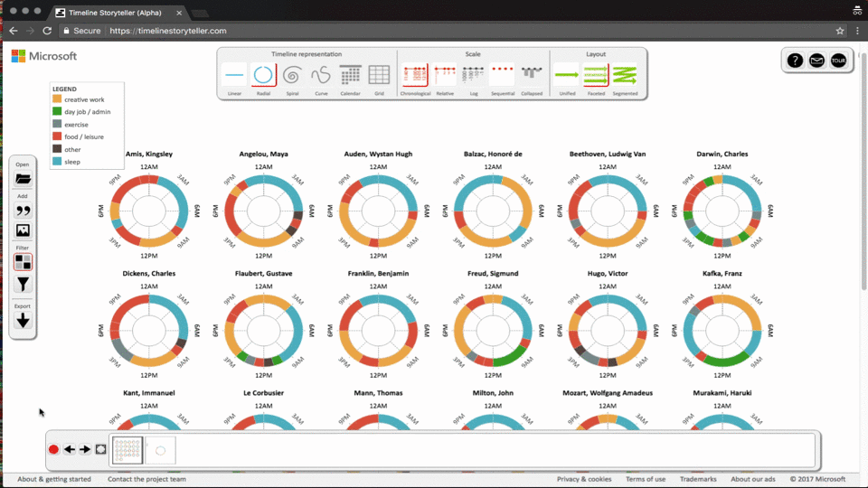Enable the Linear representation option
Image resolution: width=868 pixels, height=488 pixels.
[234, 76]
